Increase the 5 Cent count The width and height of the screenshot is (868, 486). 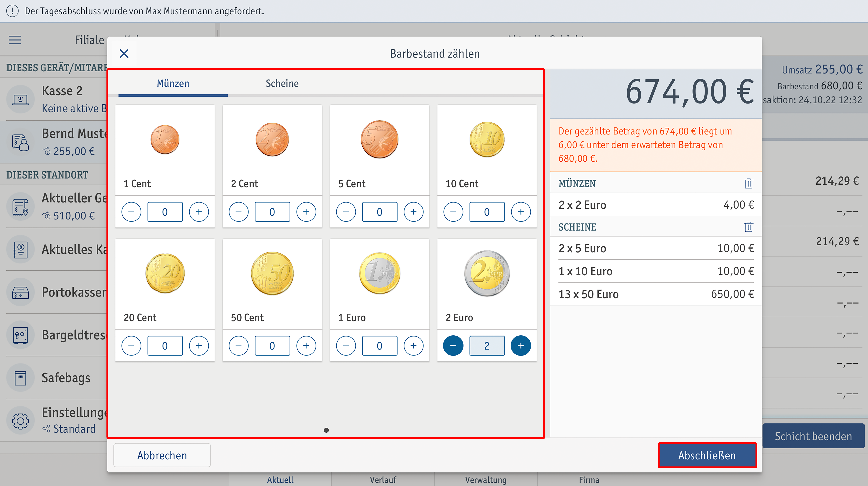pos(413,212)
